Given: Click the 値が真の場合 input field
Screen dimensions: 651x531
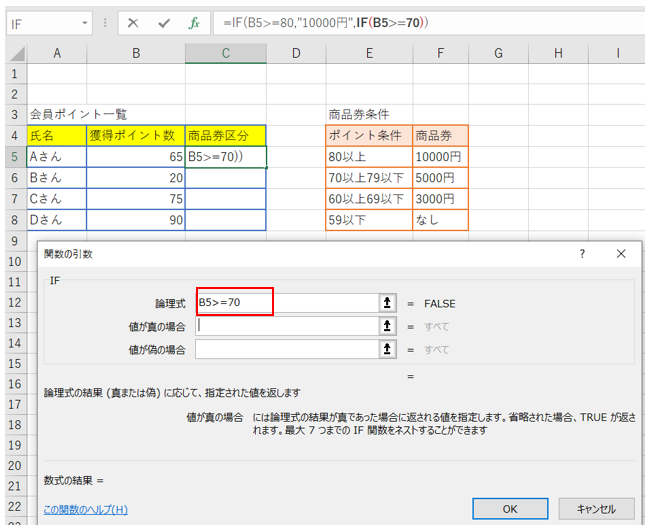Looking at the screenshot, I should pyautogui.click(x=287, y=325).
